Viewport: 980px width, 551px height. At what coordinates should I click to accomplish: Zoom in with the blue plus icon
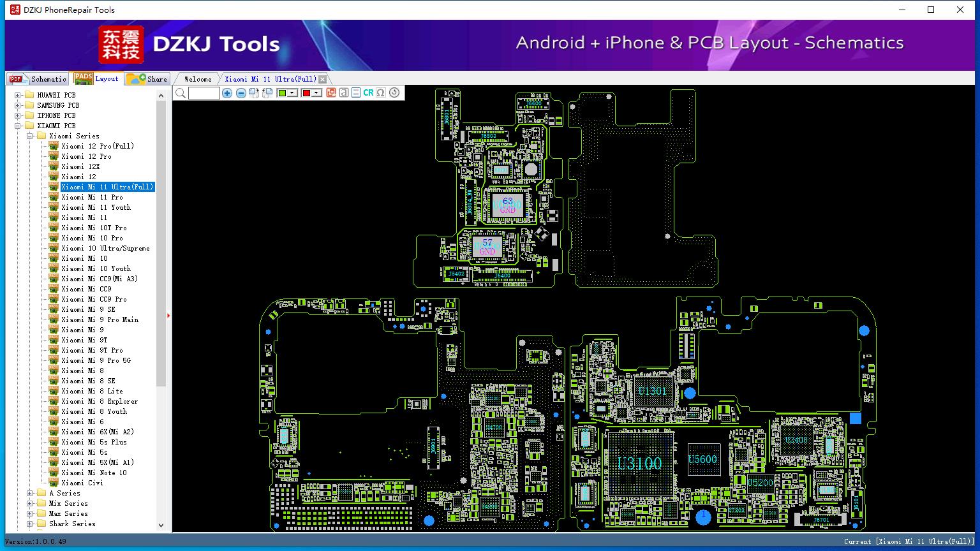pos(227,93)
